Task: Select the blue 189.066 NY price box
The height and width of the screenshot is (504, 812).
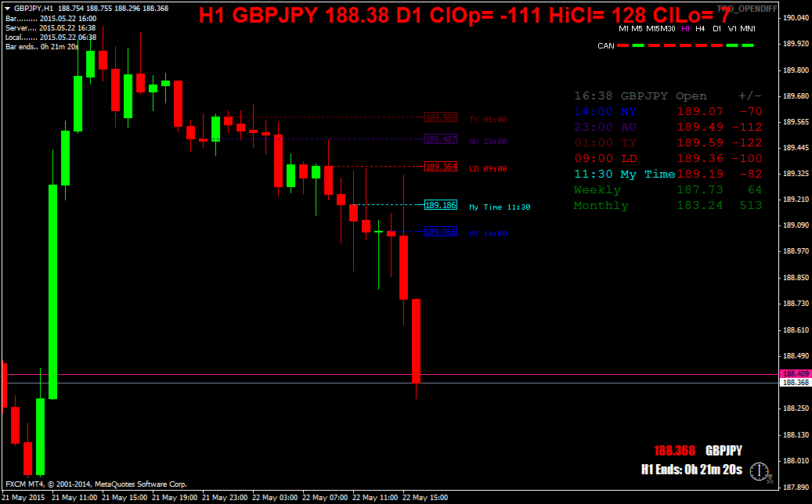Action: click(441, 232)
